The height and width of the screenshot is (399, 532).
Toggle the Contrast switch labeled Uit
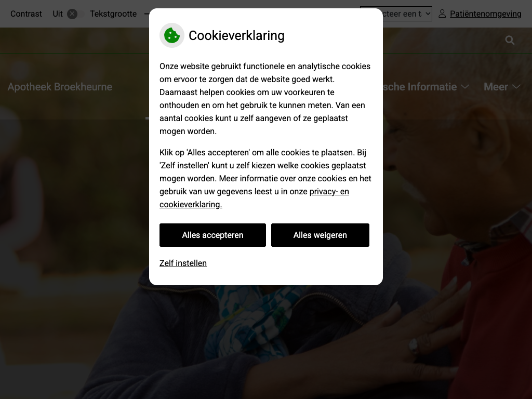click(x=75, y=14)
